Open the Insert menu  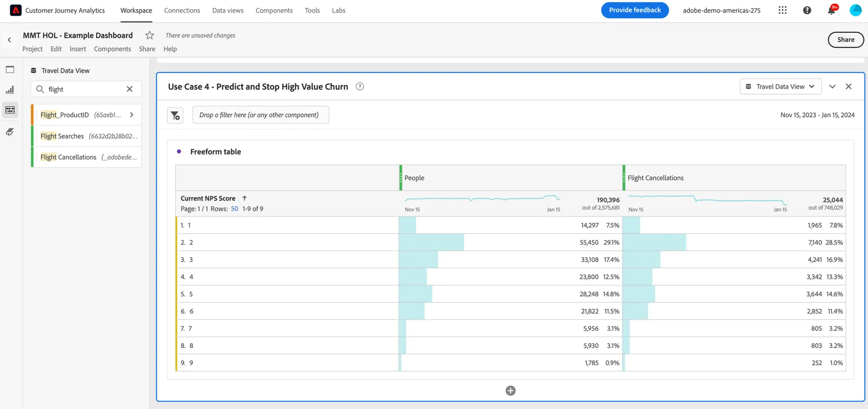click(78, 49)
